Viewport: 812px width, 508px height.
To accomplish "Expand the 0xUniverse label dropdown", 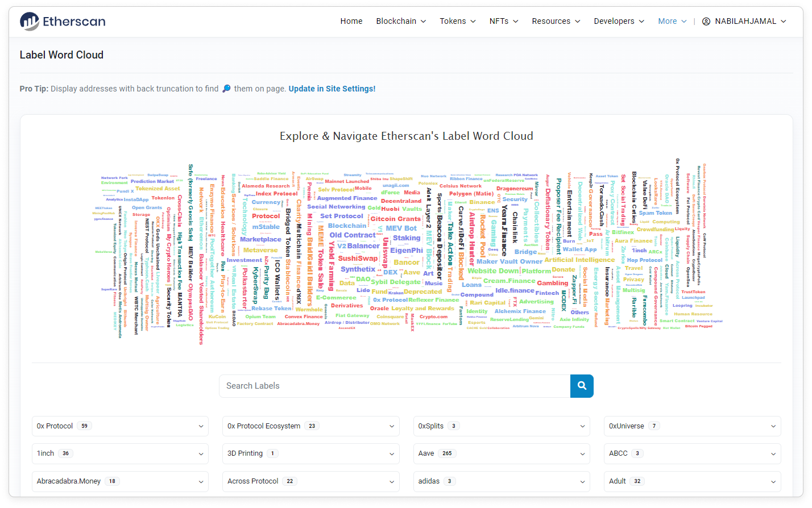I will click(692, 426).
